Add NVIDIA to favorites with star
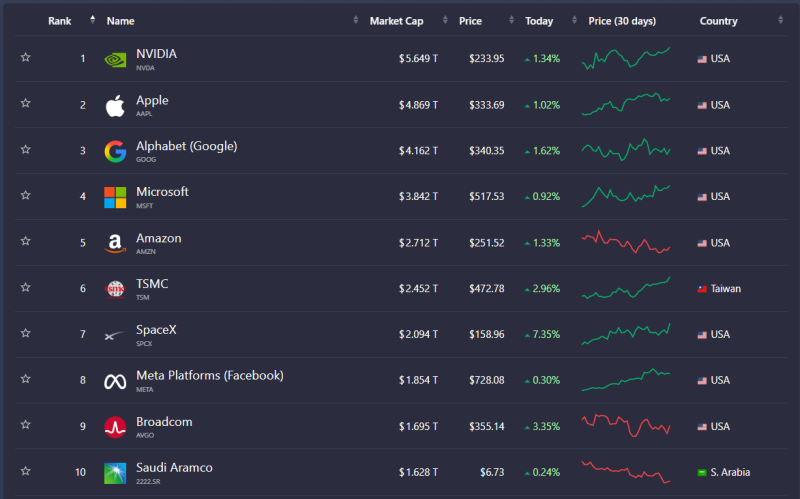Image resolution: width=800 pixels, height=499 pixels. click(x=26, y=57)
